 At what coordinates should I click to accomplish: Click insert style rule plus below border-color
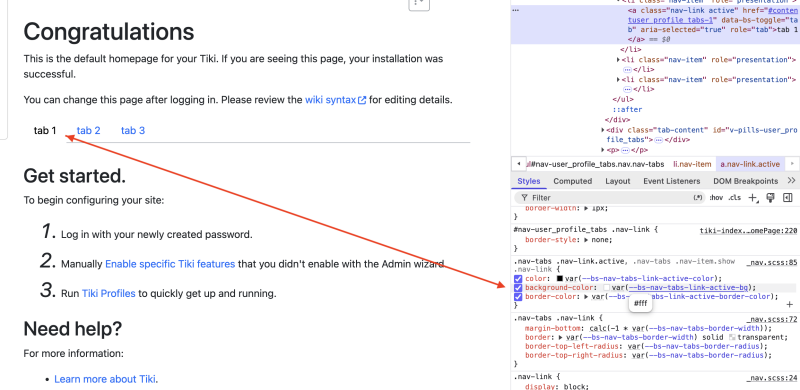(790, 305)
